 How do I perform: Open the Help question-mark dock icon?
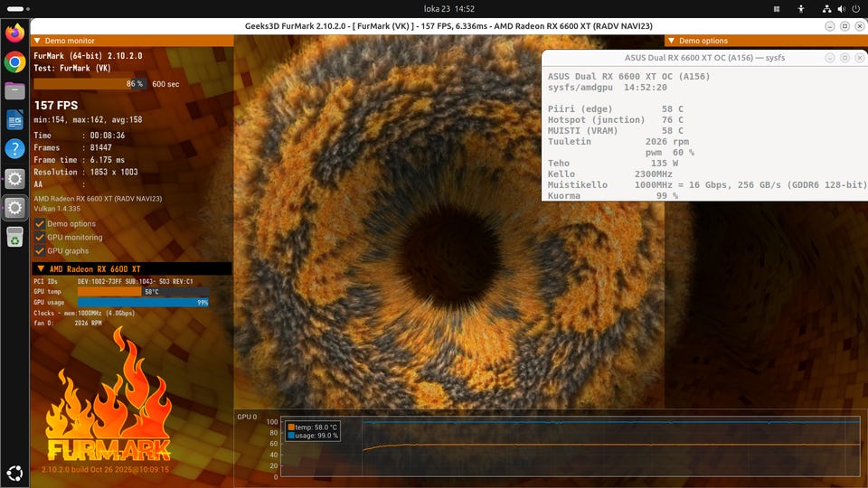tap(15, 149)
